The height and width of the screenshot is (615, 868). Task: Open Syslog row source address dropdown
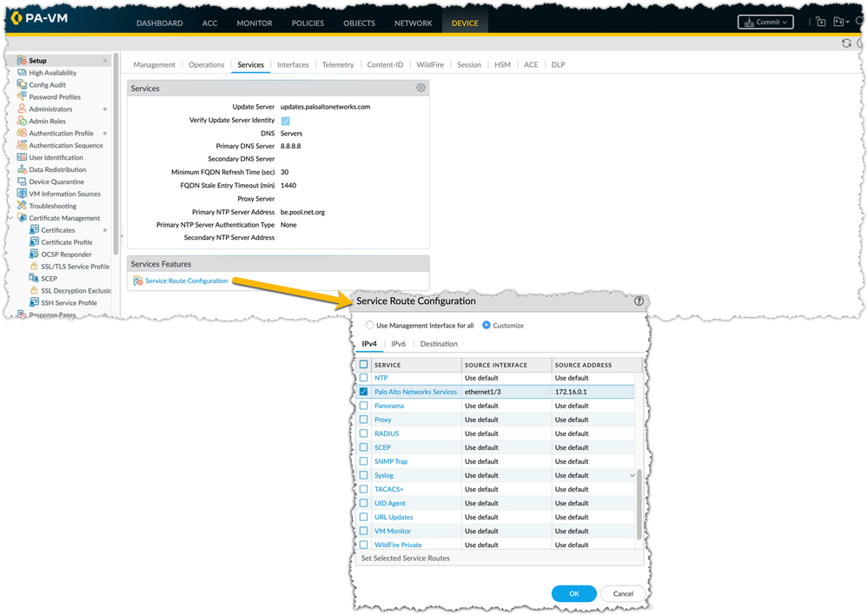tap(633, 475)
